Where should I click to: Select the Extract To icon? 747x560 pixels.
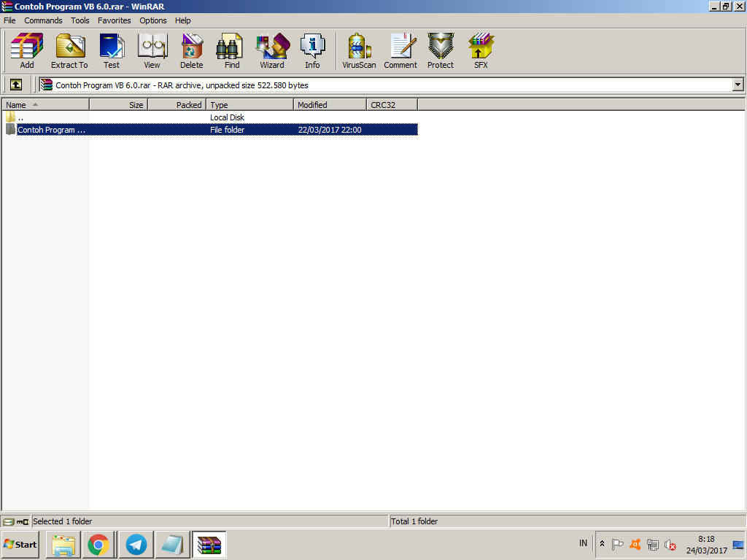pos(69,50)
